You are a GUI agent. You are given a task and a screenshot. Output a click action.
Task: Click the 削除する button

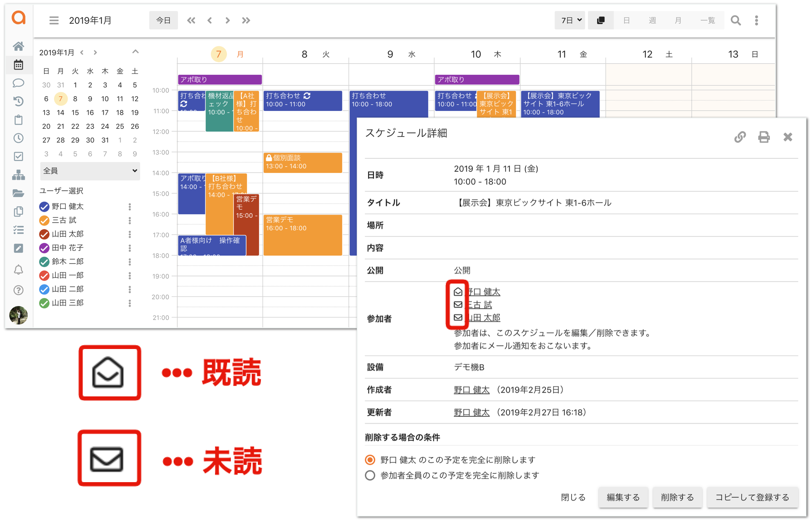677,497
